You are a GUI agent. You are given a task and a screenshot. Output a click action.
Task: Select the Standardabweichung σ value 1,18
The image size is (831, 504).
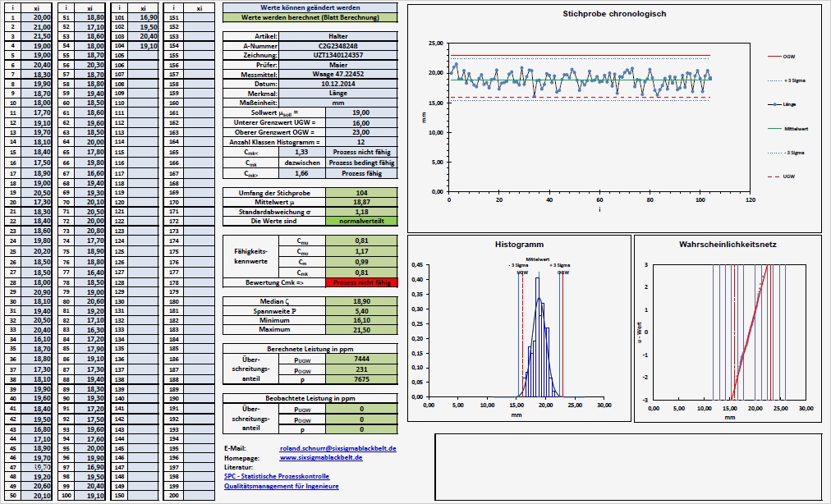[x=361, y=212]
